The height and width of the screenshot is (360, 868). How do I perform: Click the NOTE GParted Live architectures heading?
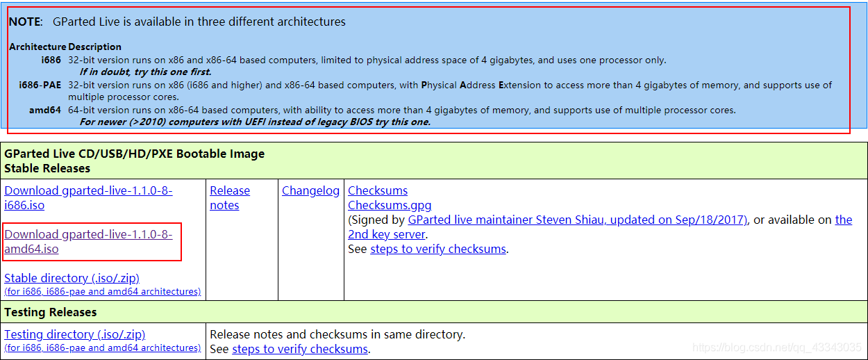coord(177,22)
